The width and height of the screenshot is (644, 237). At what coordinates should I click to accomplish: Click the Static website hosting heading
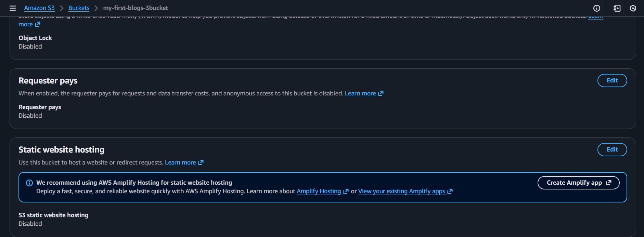(61, 150)
